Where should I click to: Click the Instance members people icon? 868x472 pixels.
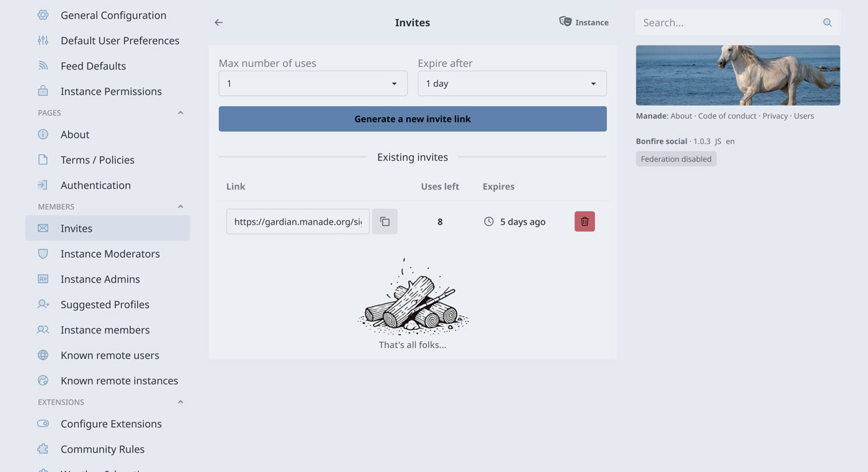click(x=43, y=329)
